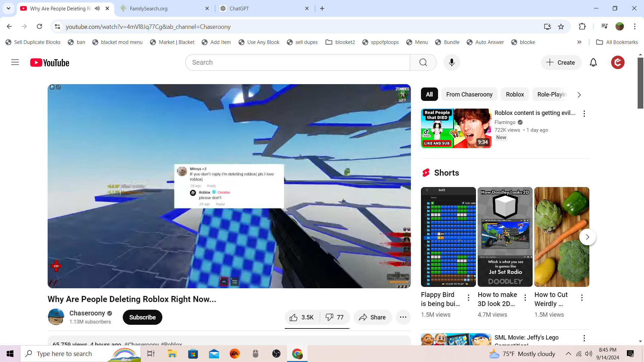Open options menu for Flamingo video
The width and height of the screenshot is (644, 362).
[584, 114]
